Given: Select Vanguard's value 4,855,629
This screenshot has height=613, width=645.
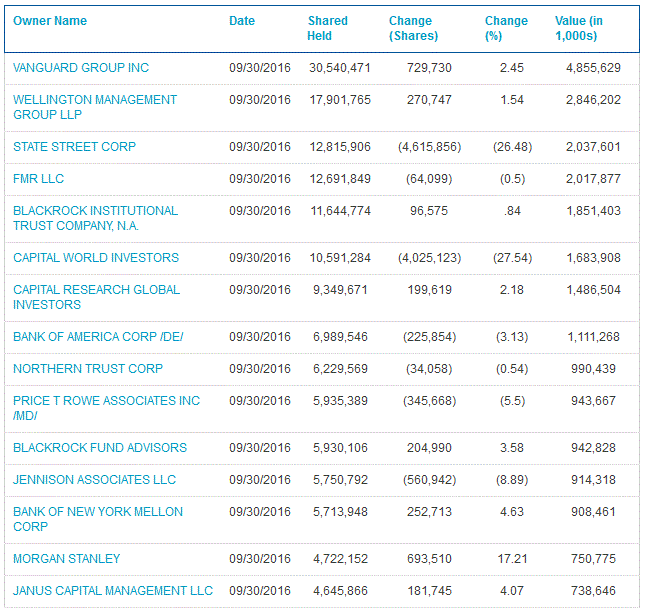Looking at the screenshot, I should [593, 67].
